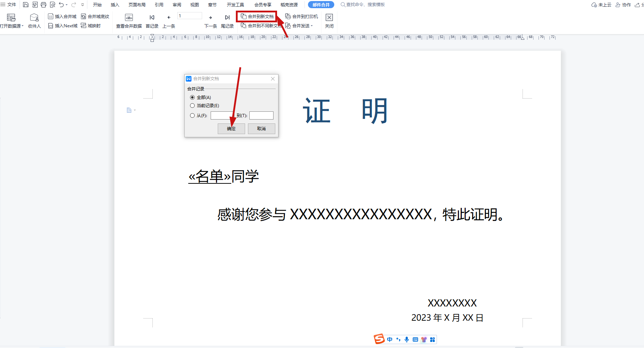Screen dimensions: 644x348
Task: Apply 合并域底纹 shading
Action: pos(96,16)
